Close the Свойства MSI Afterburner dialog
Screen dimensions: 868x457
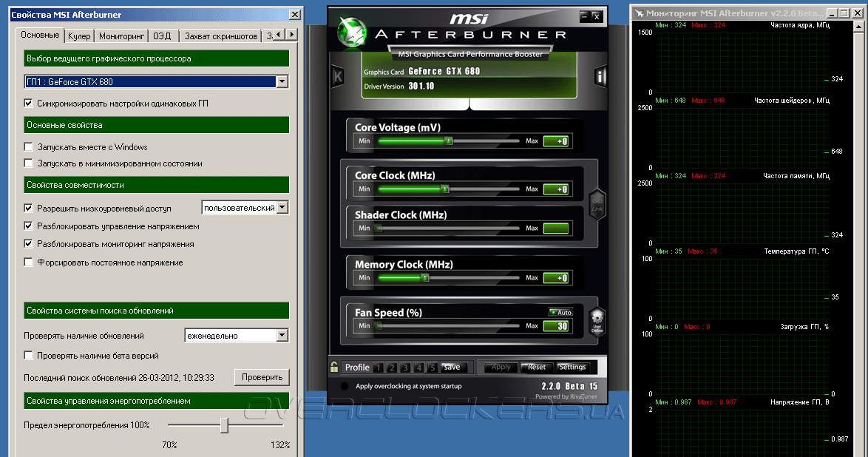coord(295,14)
